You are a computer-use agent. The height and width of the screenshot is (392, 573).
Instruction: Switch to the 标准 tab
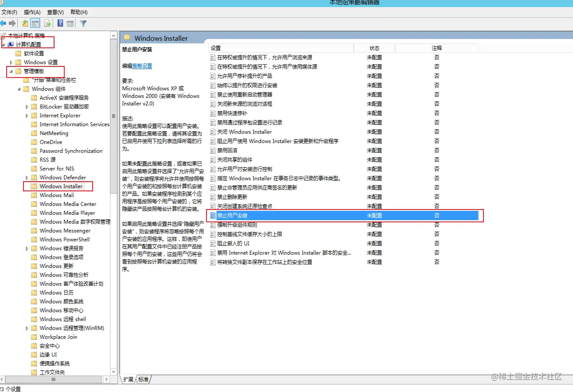point(143,380)
